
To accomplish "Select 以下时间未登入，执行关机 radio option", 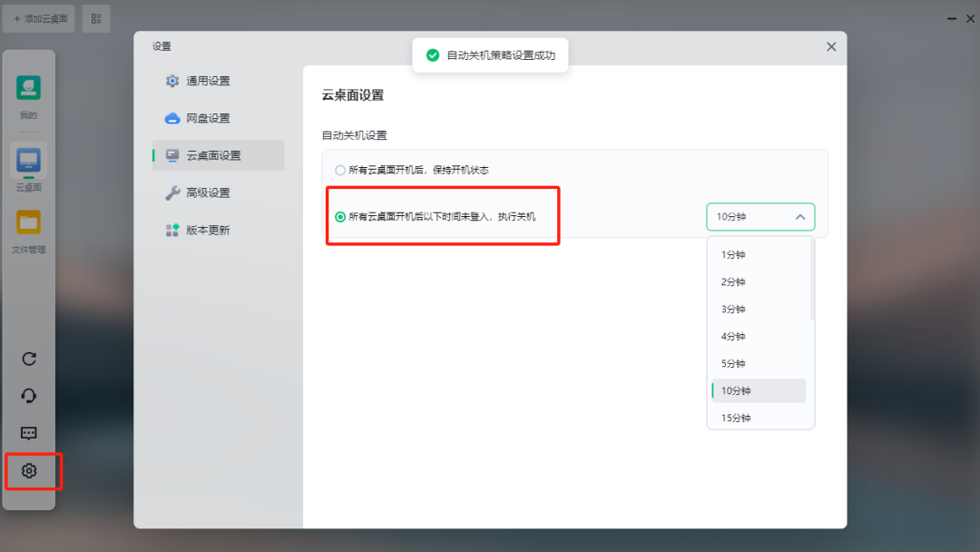I will (340, 217).
